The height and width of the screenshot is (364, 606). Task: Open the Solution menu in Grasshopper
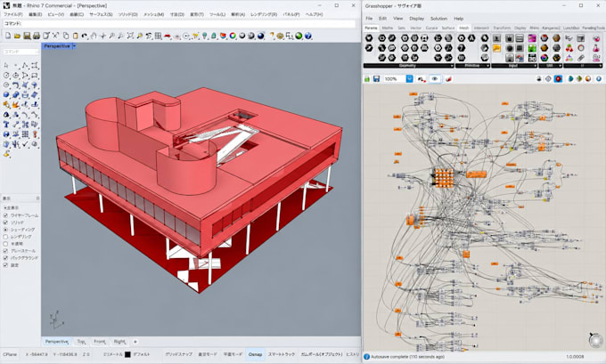click(x=438, y=19)
